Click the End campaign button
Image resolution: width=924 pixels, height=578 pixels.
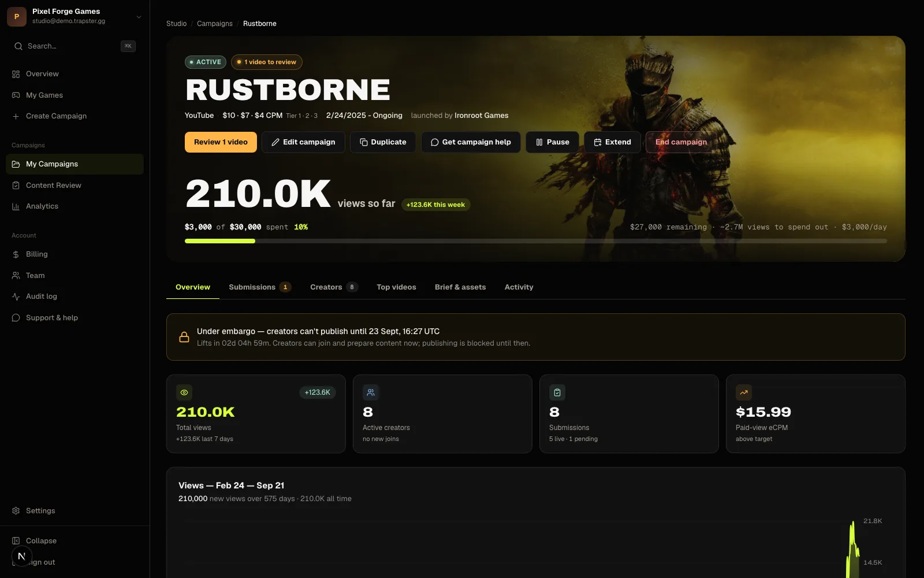tap(681, 142)
